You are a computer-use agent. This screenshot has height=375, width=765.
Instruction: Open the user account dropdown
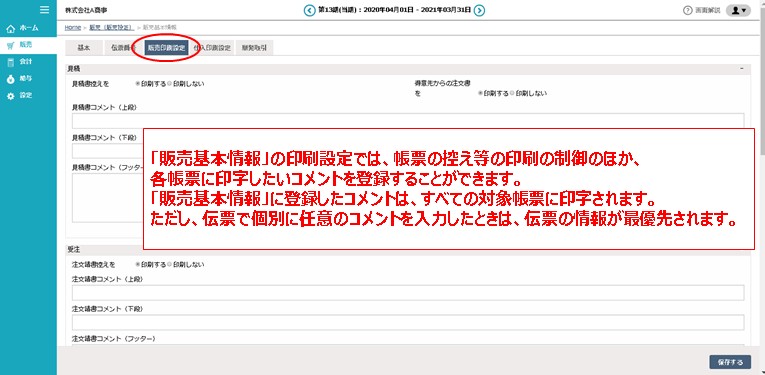click(x=738, y=10)
